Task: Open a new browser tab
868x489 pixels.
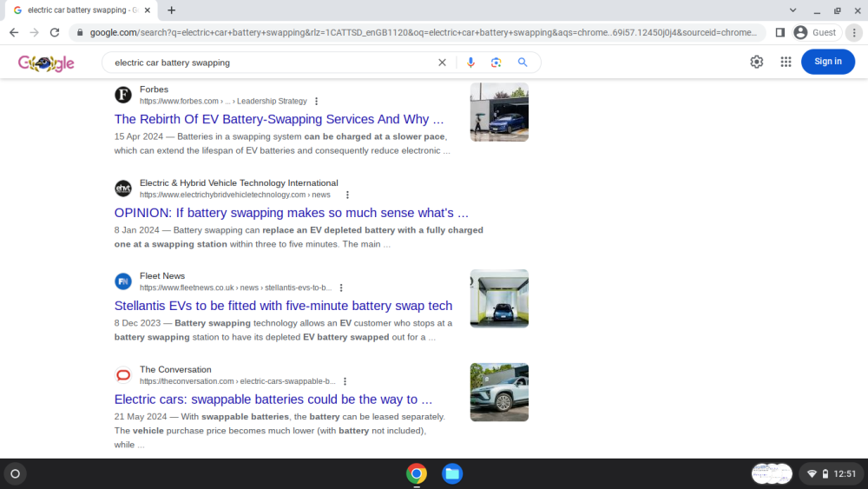Action: (172, 10)
